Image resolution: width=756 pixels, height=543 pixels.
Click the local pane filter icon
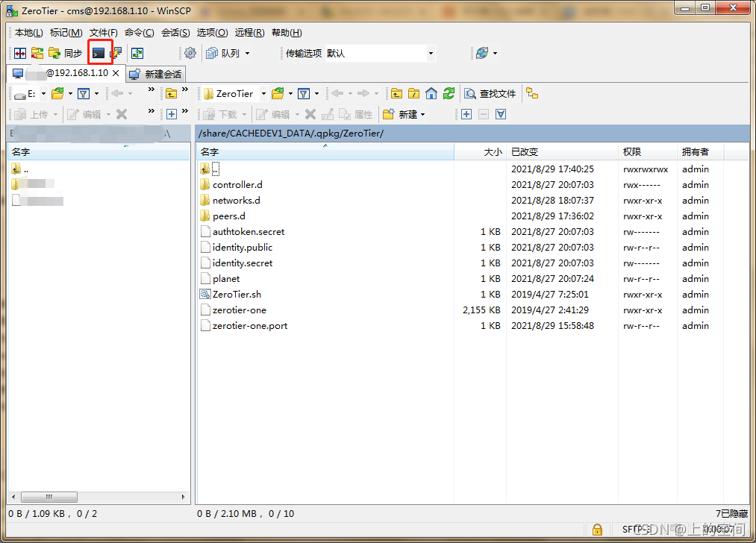click(x=84, y=93)
